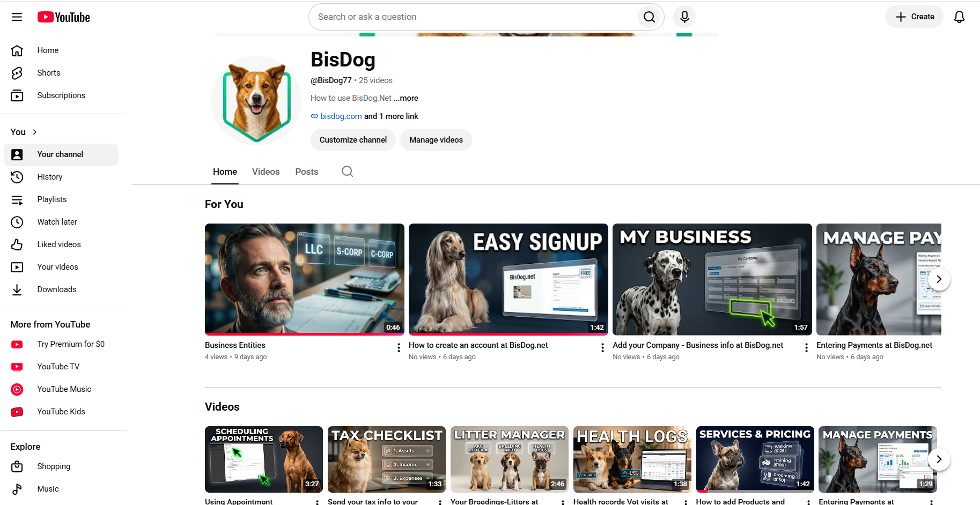Open watch History

coord(61,177)
